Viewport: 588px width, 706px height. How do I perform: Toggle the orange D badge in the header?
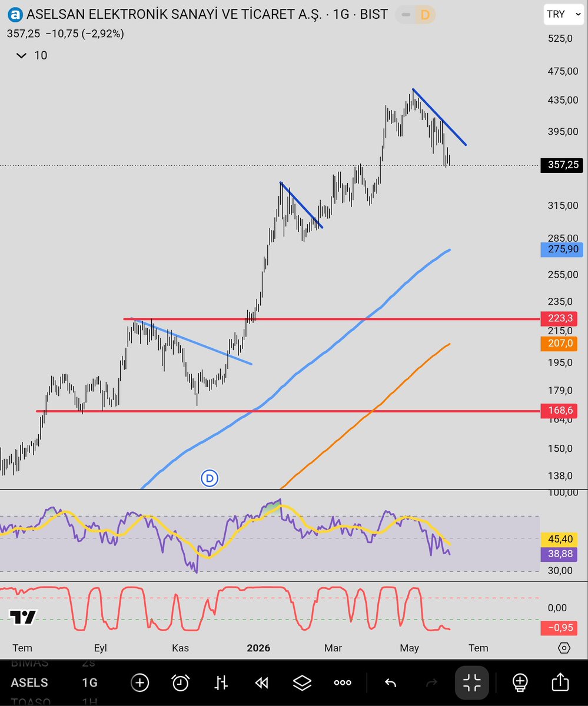(x=424, y=14)
